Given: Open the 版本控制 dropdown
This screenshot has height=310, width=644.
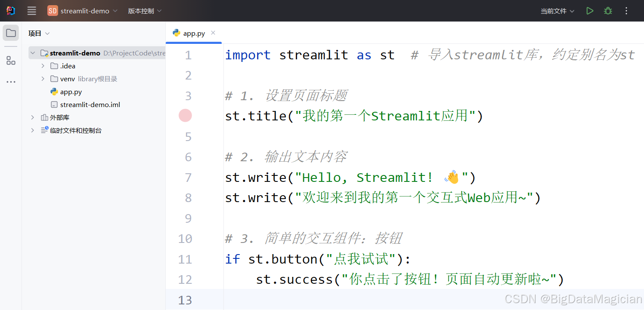Looking at the screenshot, I should [x=145, y=11].
